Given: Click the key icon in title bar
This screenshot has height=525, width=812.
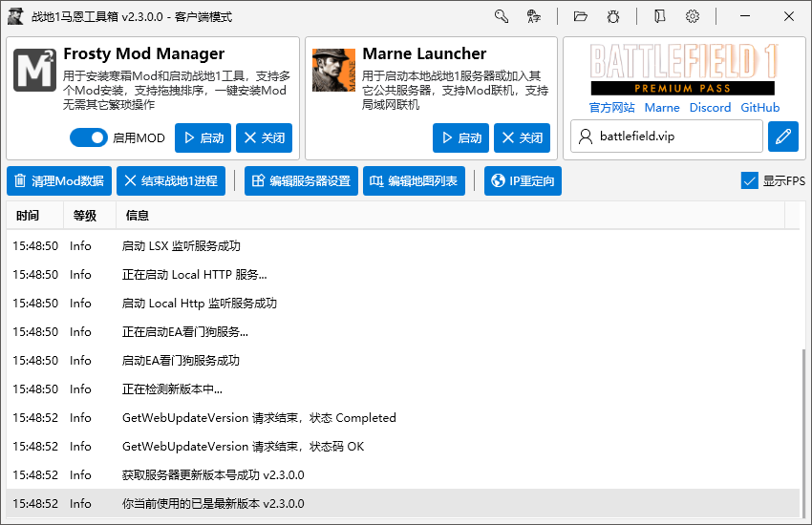Looking at the screenshot, I should pos(502,16).
